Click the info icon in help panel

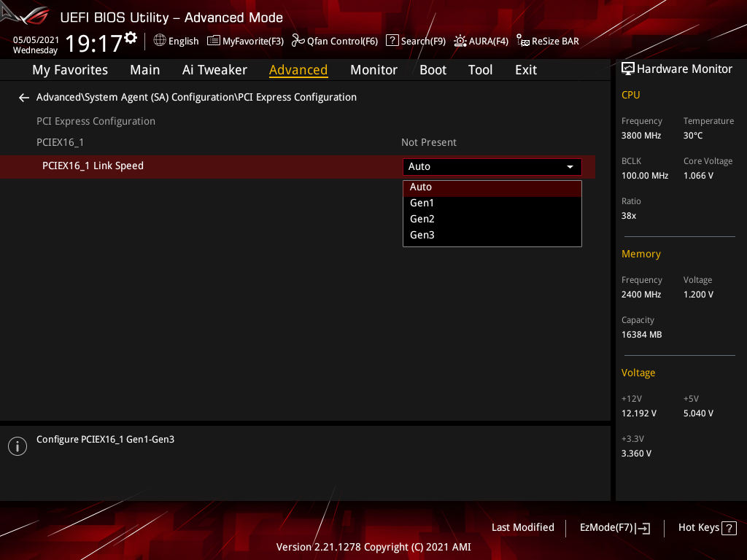[18, 446]
